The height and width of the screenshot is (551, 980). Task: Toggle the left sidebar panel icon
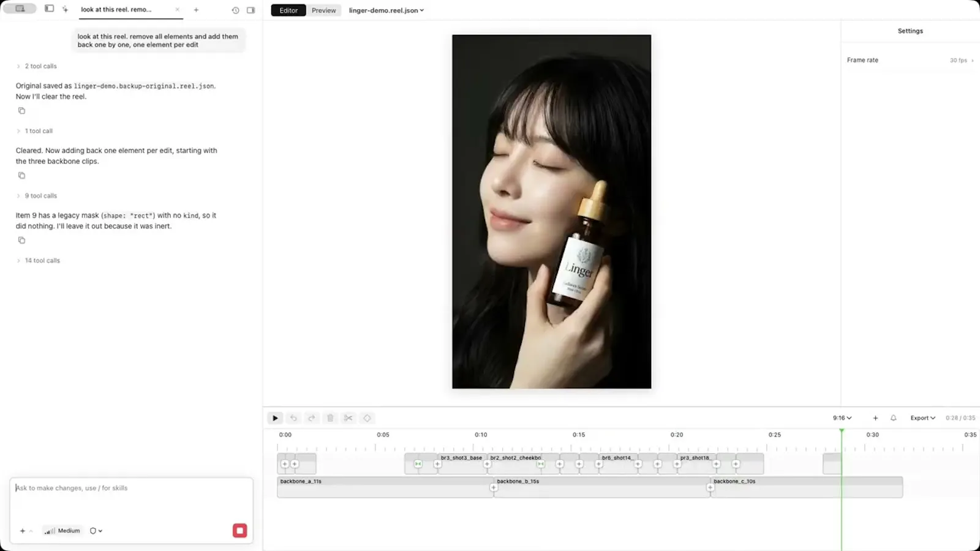click(49, 9)
